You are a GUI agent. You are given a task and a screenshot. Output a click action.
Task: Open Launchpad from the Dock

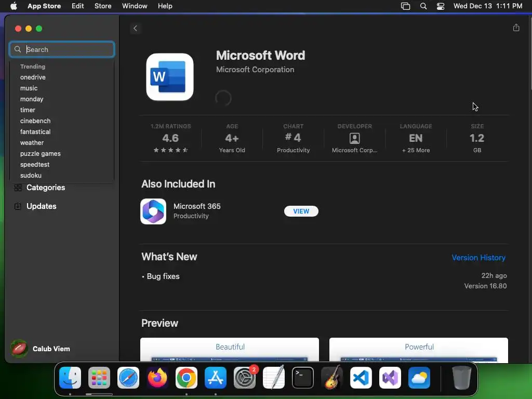point(99,378)
